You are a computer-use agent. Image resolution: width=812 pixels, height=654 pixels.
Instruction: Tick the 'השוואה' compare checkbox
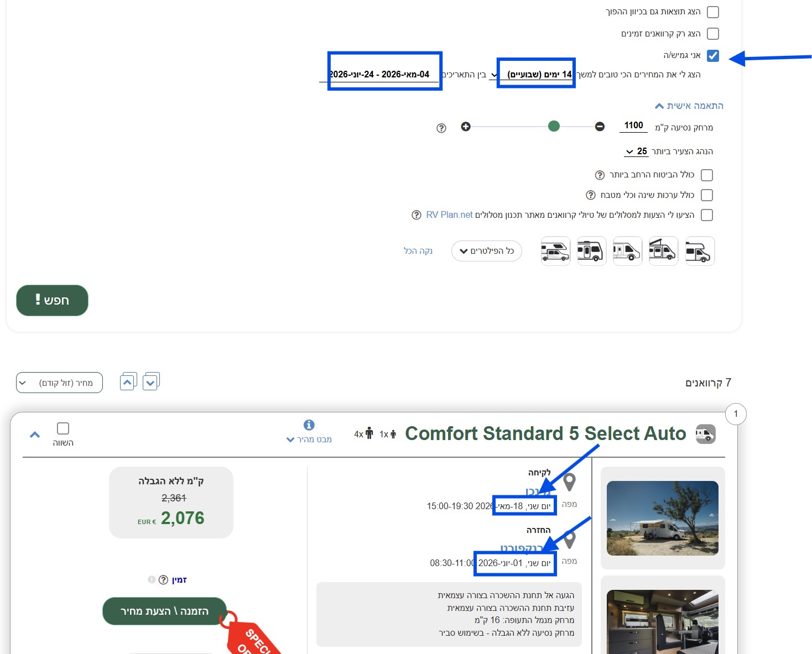[x=63, y=428]
